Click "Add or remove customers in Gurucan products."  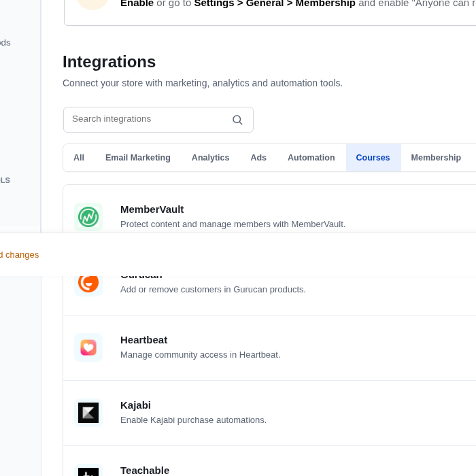click(x=213, y=290)
